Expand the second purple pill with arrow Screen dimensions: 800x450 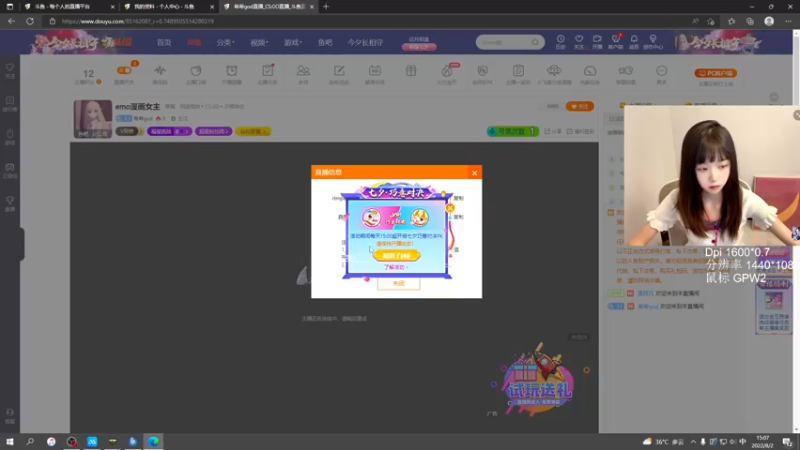coord(214,132)
